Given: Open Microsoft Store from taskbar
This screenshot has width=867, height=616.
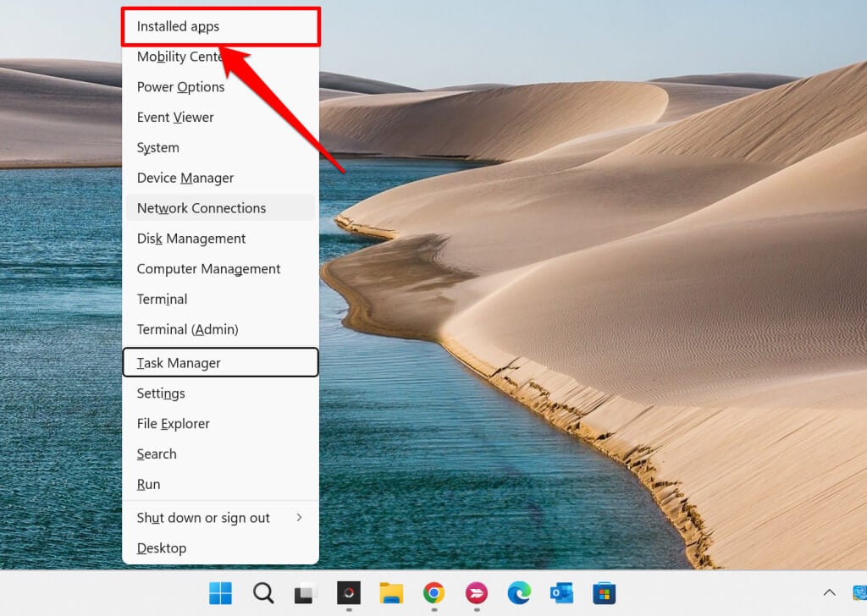Looking at the screenshot, I should (x=605, y=593).
